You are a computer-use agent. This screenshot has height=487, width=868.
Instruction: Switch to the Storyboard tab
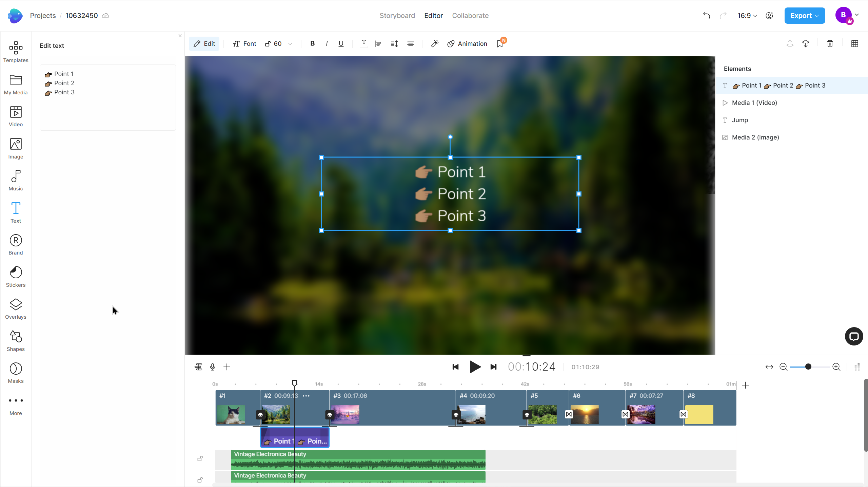click(397, 16)
